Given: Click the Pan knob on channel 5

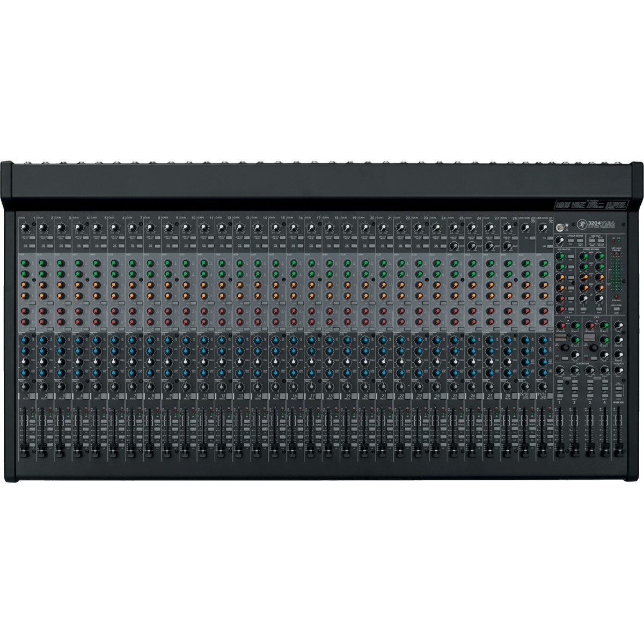Looking at the screenshot, I should tap(96, 386).
